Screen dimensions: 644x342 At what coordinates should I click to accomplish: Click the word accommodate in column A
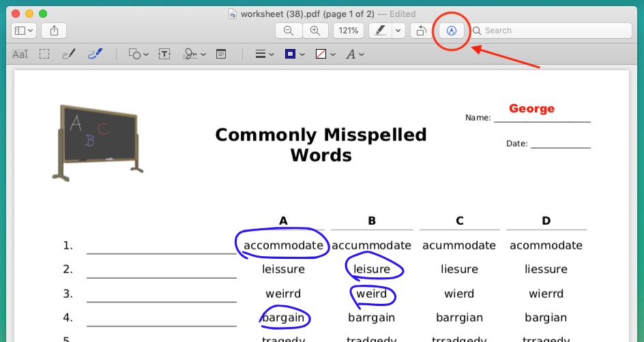283,245
